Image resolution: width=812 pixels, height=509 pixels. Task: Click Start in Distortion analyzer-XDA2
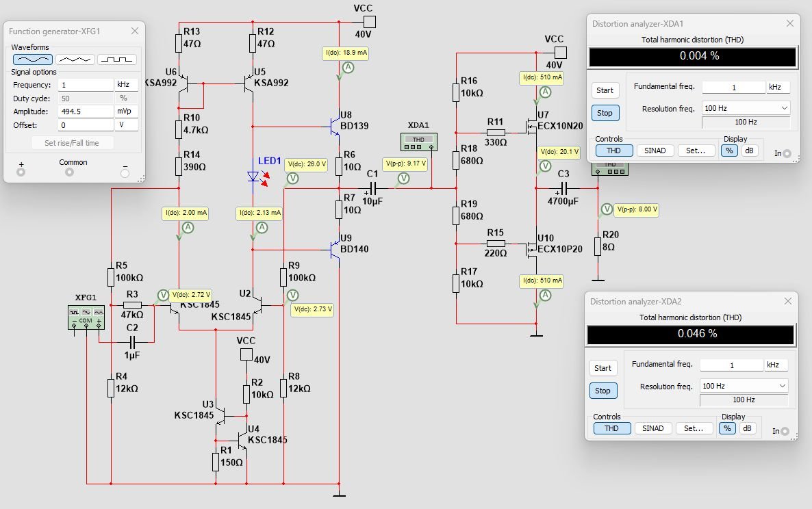coord(602,368)
